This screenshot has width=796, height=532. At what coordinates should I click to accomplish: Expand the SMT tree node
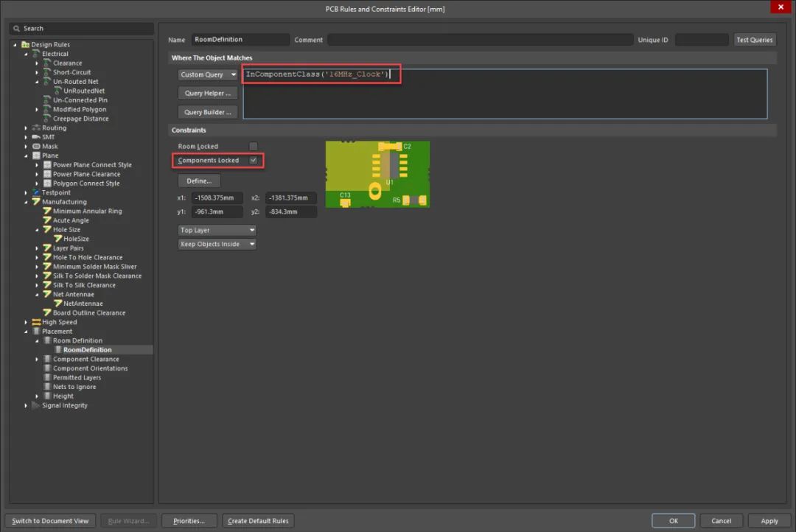tap(26, 137)
